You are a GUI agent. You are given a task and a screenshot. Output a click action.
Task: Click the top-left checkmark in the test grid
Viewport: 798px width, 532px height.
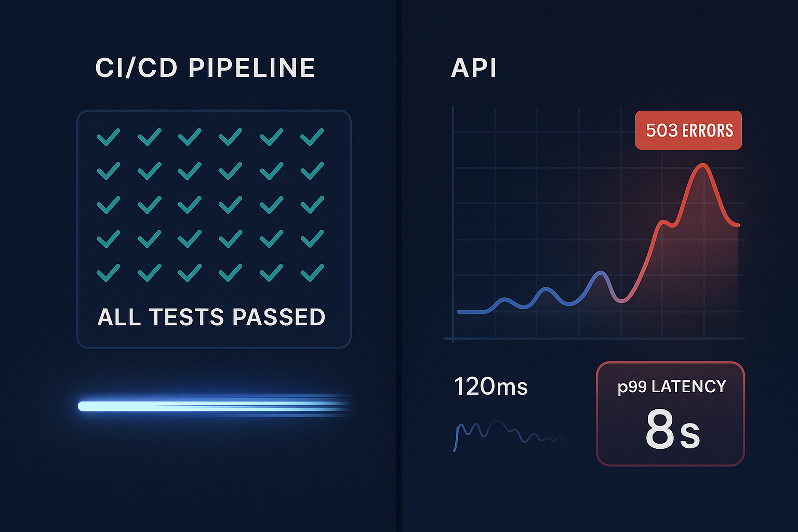[108, 137]
